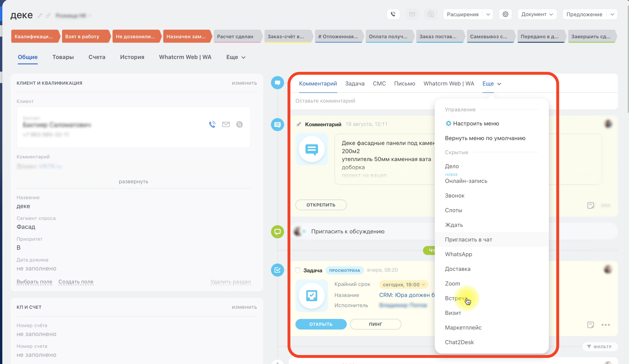Expand the Расширения dropdown arrow
The width and height of the screenshot is (629, 364).
click(x=488, y=14)
